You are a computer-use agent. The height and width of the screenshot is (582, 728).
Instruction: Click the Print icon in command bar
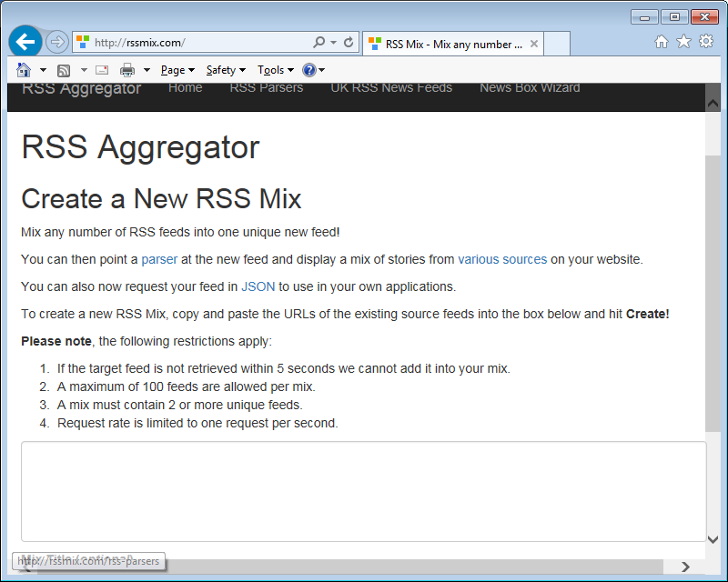click(x=127, y=70)
